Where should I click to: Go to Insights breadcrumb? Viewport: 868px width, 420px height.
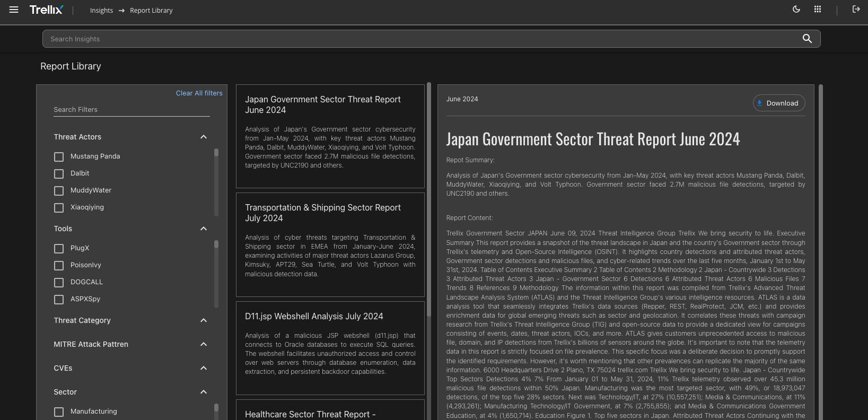point(101,11)
